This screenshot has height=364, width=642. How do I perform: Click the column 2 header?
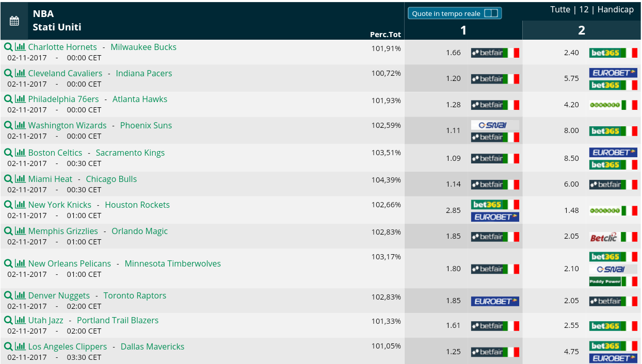[582, 30]
